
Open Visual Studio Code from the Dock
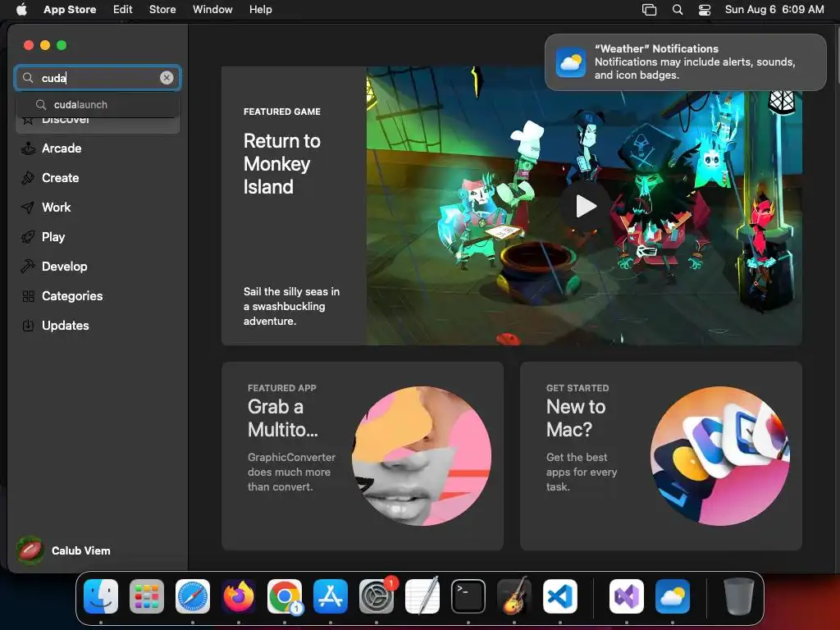tap(560, 596)
